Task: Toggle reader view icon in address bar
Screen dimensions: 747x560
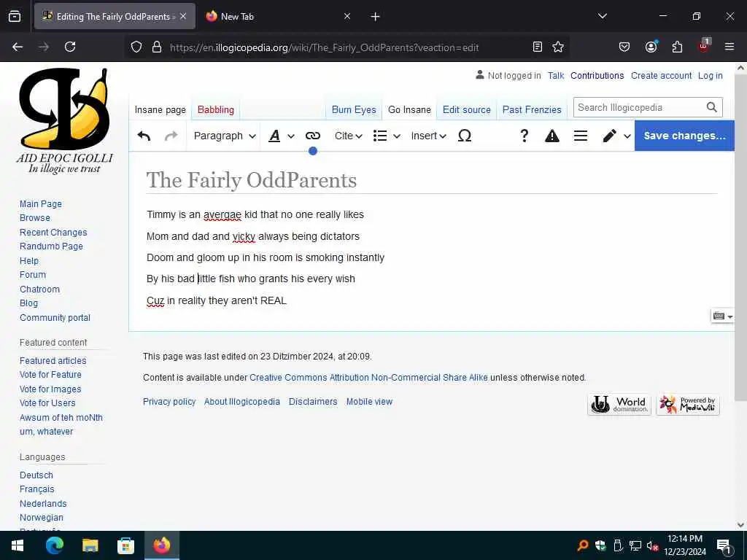Action: [x=538, y=47]
